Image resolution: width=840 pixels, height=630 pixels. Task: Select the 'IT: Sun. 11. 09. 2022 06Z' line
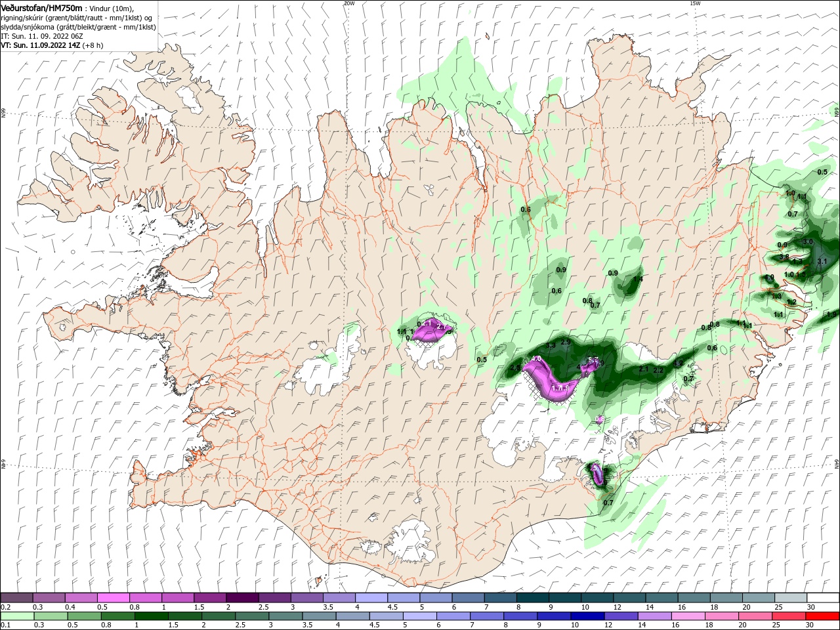click(41, 36)
